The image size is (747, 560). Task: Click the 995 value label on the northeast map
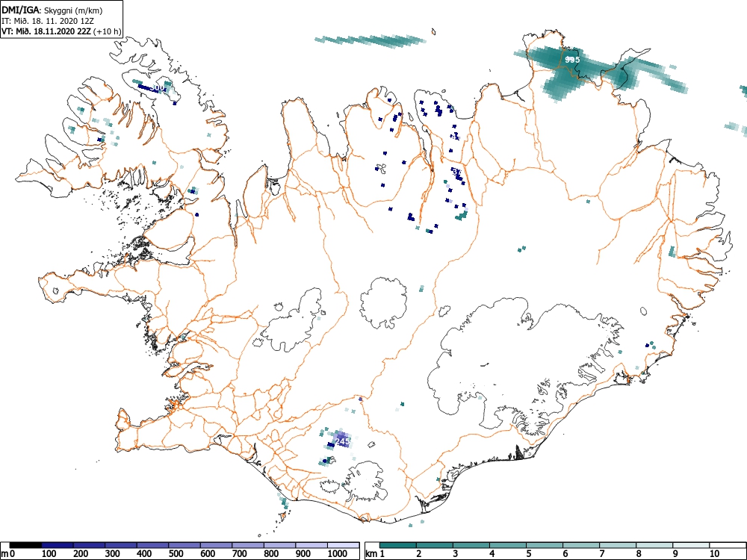pyautogui.click(x=572, y=60)
